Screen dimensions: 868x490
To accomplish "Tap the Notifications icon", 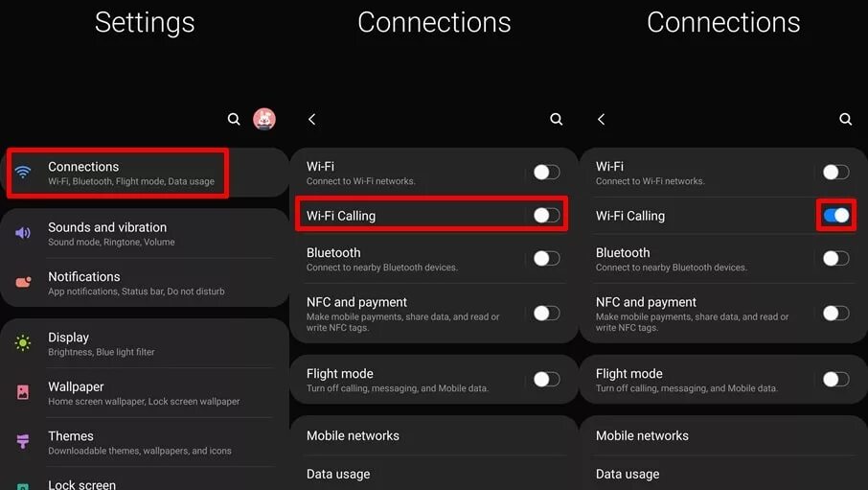I will (x=23, y=282).
